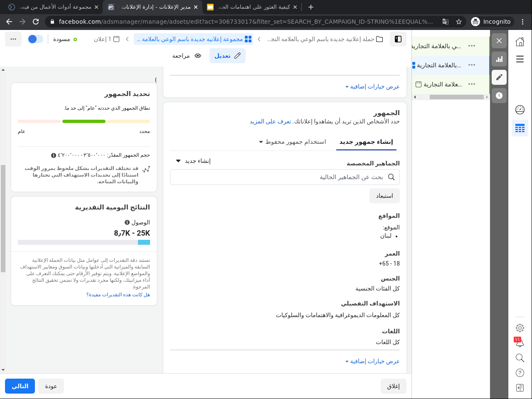
Task: Open more options menu for the ad row
Action: click(x=472, y=84)
